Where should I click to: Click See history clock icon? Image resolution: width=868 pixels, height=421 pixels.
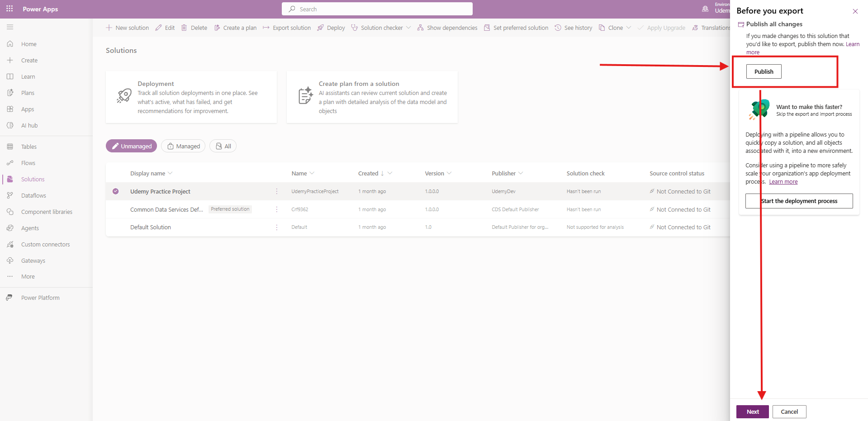click(x=558, y=28)
